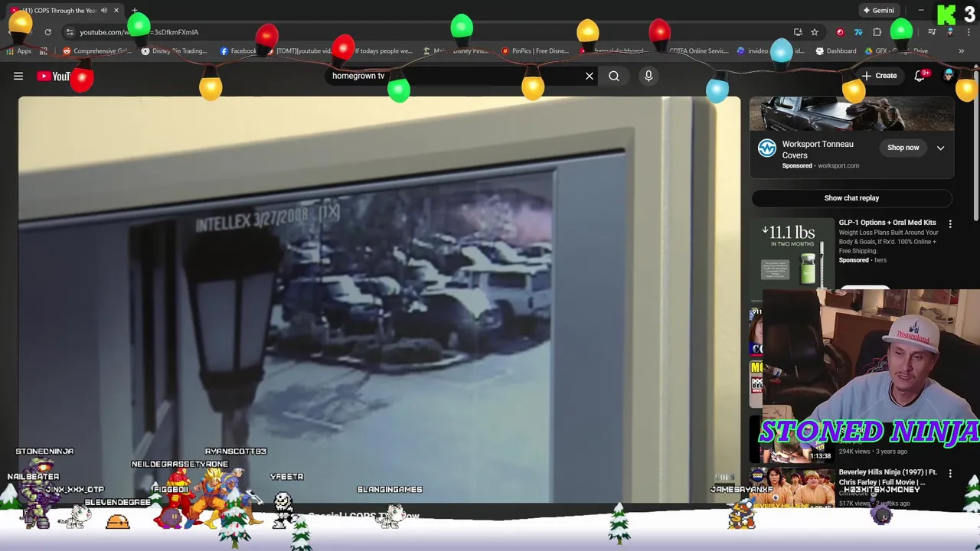This screenshot has height=551, width=980.
Task: Click Show chat replay button
Action: pos(851,198)
